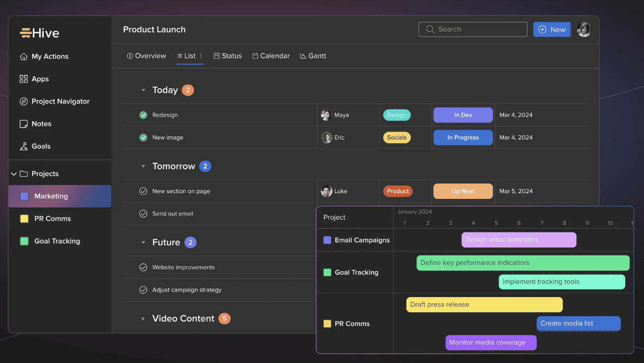
Task: Uncheck the completed Redesign task
Action: point(143,115)
